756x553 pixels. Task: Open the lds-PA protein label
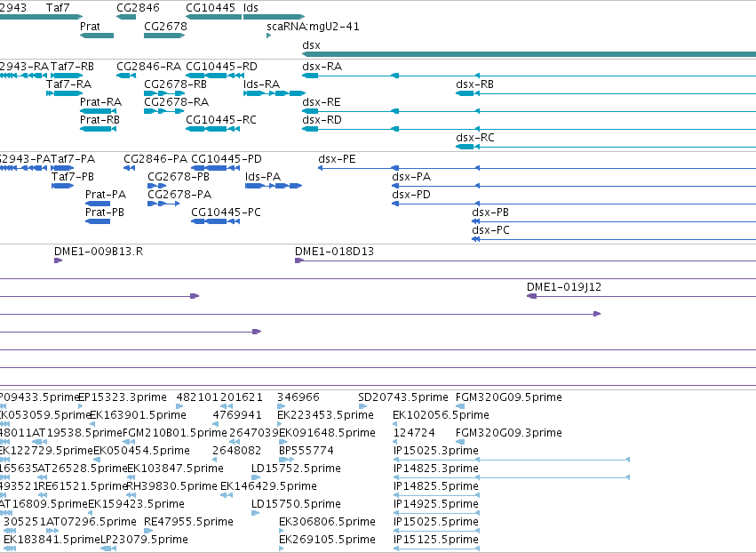click(263, 177)
